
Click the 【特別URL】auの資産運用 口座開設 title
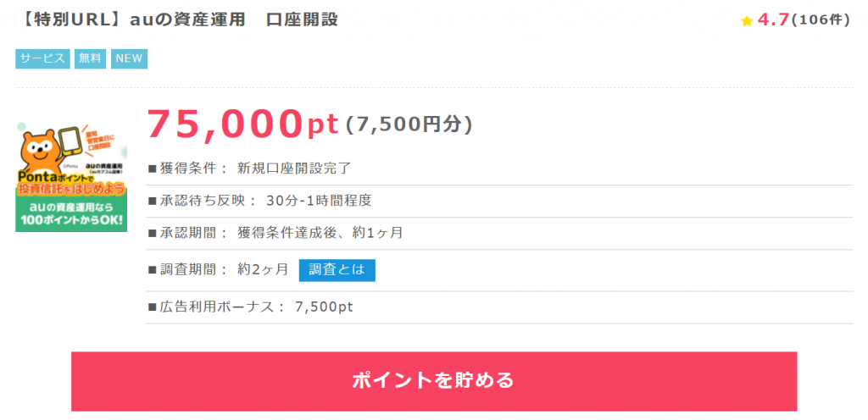(x=177, y=19)
